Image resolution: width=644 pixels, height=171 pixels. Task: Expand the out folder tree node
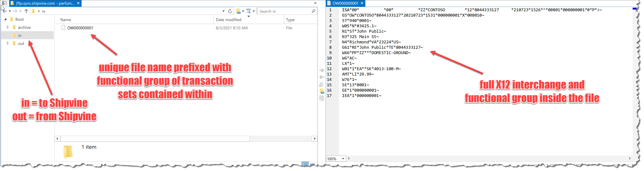pos(8,43)
